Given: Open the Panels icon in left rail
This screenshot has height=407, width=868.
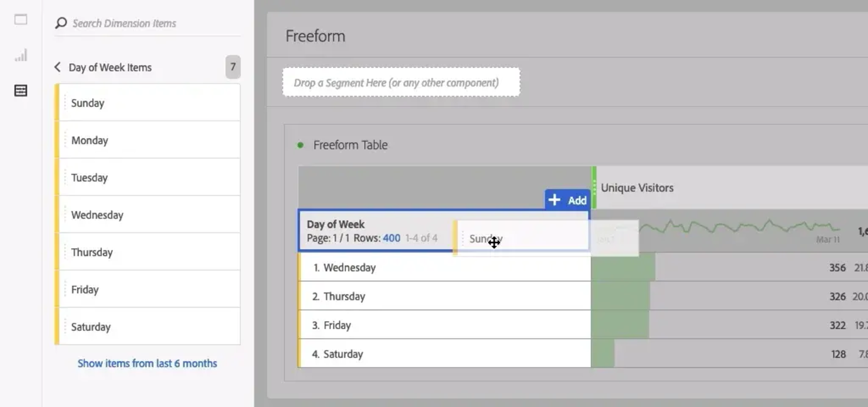Looking at the screenshot, I should click(x=21, y=19).
